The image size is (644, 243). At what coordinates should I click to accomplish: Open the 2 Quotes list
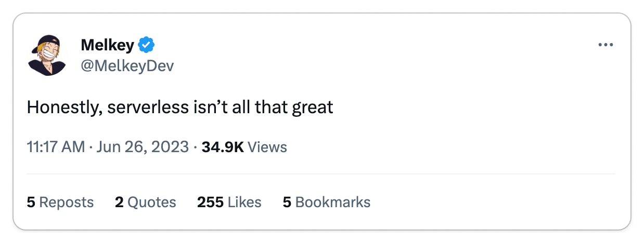click(146, 202)
